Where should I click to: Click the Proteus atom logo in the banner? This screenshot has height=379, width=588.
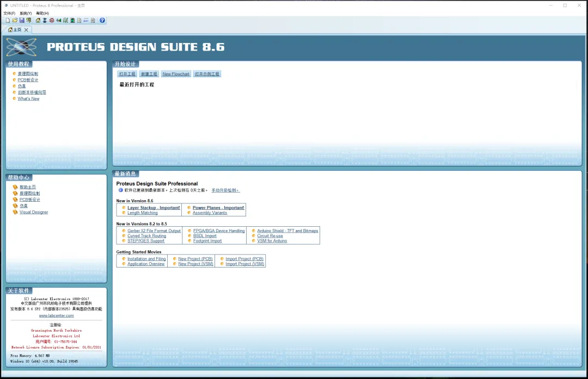pos(22,47)
